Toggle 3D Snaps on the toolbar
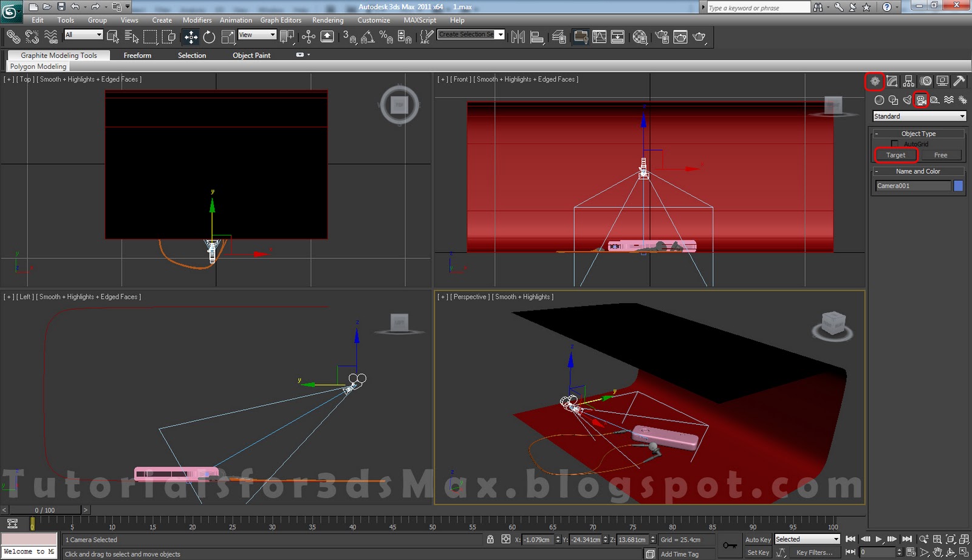This screenshot has width=972, height=560. click(349, 37)
